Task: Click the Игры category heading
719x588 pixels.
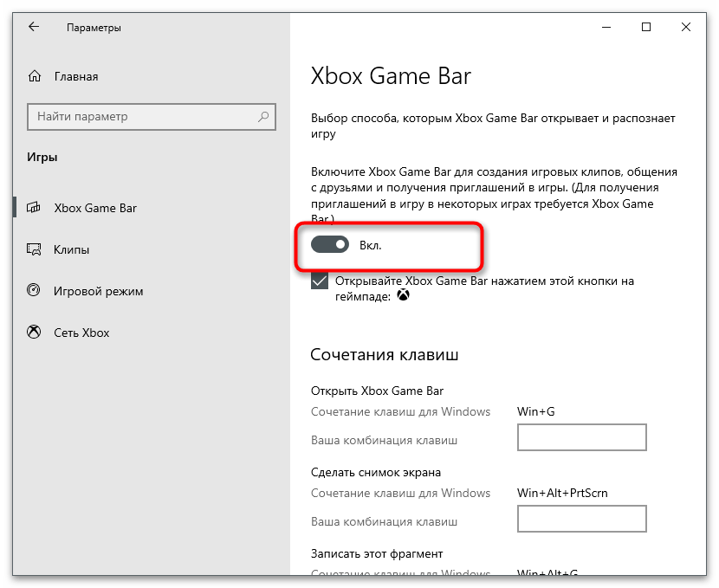Action: click(42, 158)
